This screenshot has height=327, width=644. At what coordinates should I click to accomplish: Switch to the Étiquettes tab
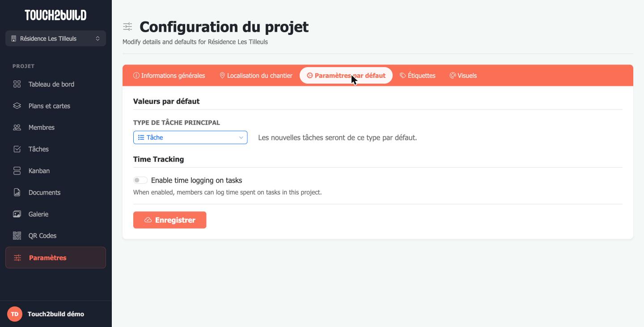point(418,76)
